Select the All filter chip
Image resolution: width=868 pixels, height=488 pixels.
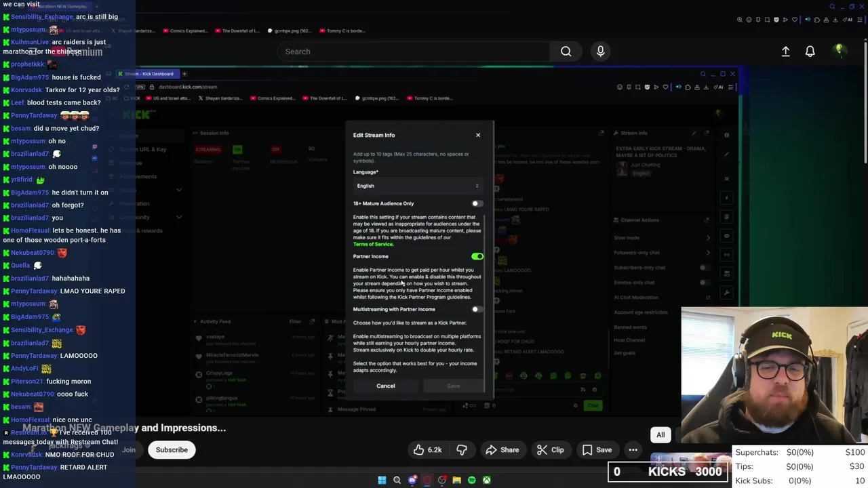pyautogui.click(x=660, y=435)
